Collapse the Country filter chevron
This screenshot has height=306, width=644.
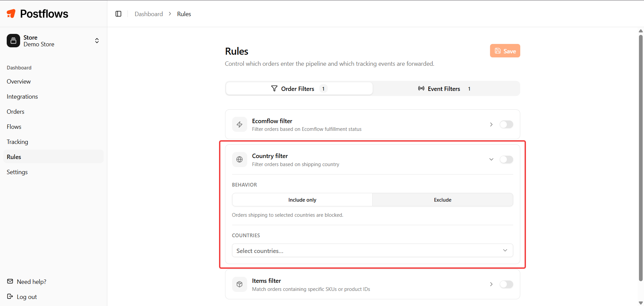[491, 159]
